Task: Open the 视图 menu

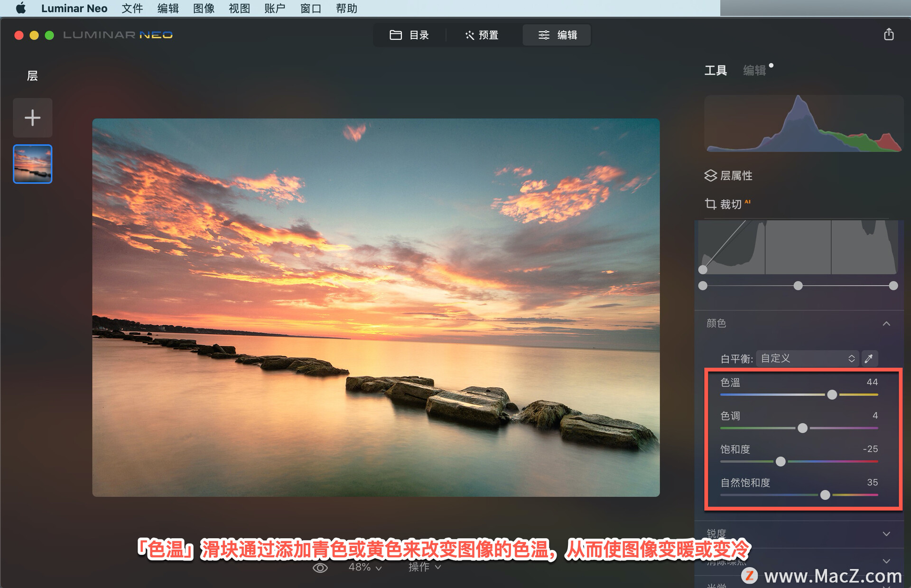Action: 239,8
